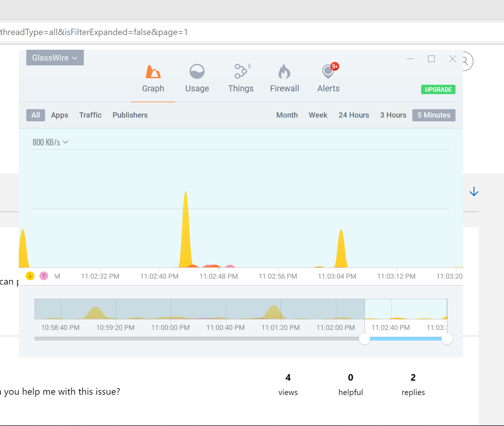Click the browser address bar URL

pos(94,32)
